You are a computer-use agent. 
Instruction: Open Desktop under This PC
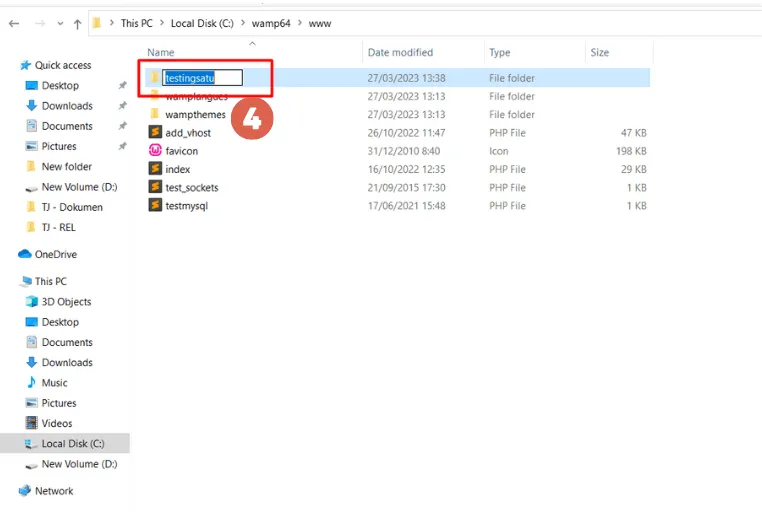click(60, 322)
